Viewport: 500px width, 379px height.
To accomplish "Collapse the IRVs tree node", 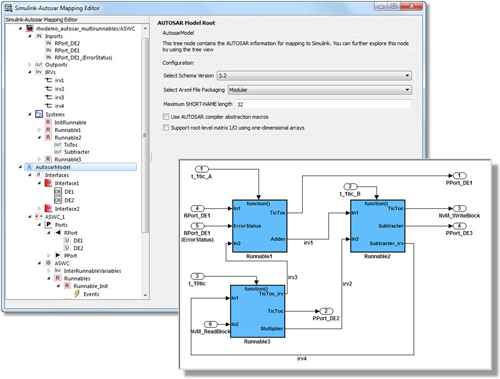I will pos(30,72).
